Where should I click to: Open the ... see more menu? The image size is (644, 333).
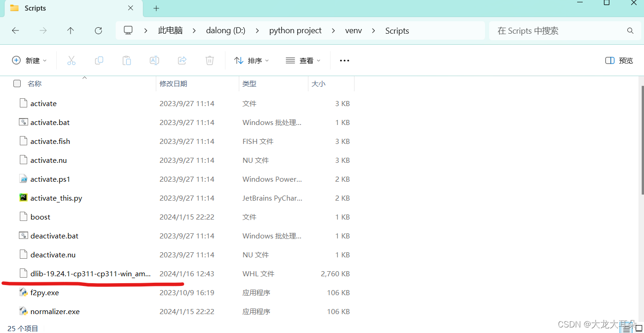tap(344, 60)
